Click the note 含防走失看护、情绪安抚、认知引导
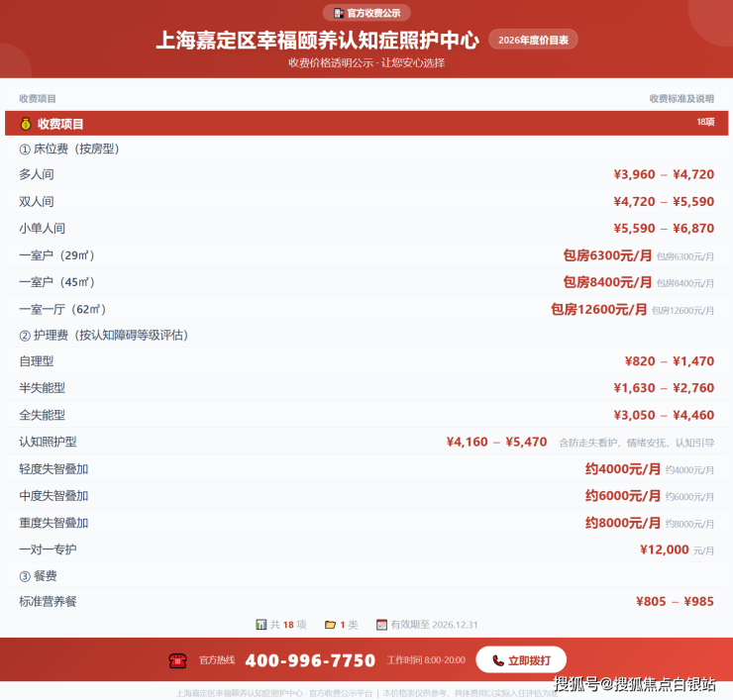 coord(637,443)
